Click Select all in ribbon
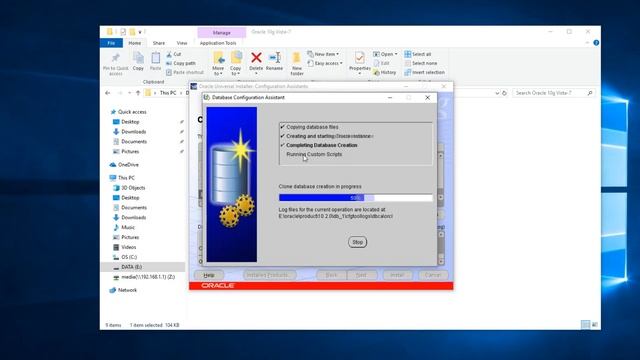This screenshot has height=360, width=640. pyautogui.click(x=418, y=54)
